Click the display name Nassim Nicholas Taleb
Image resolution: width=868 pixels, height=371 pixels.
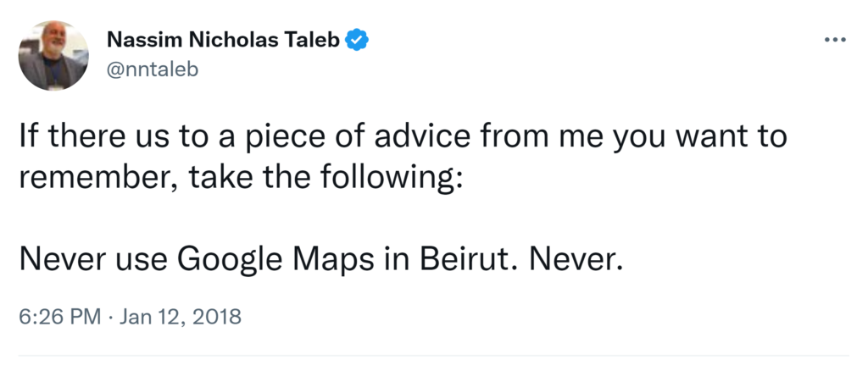(x=225, y=40)
